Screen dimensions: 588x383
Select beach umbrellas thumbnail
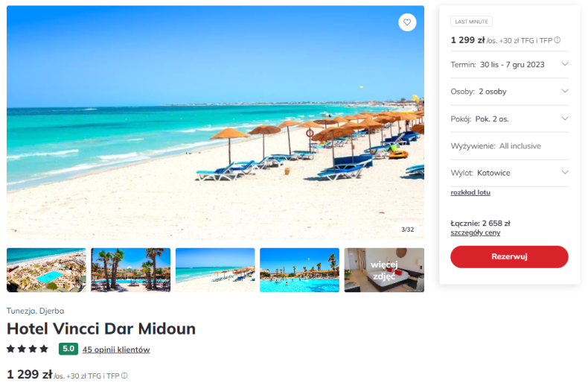click(x=215, y=270)
